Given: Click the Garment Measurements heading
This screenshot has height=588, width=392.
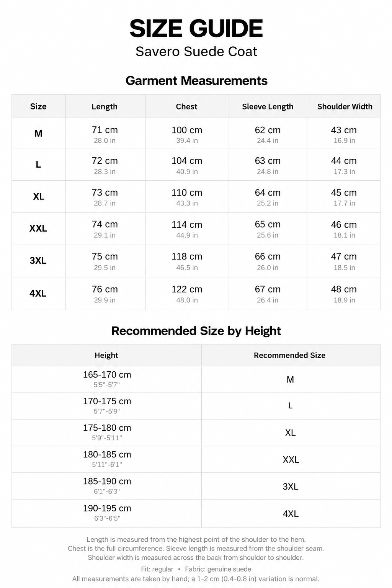Looking at the screenshot, I should tap(196, 81).
